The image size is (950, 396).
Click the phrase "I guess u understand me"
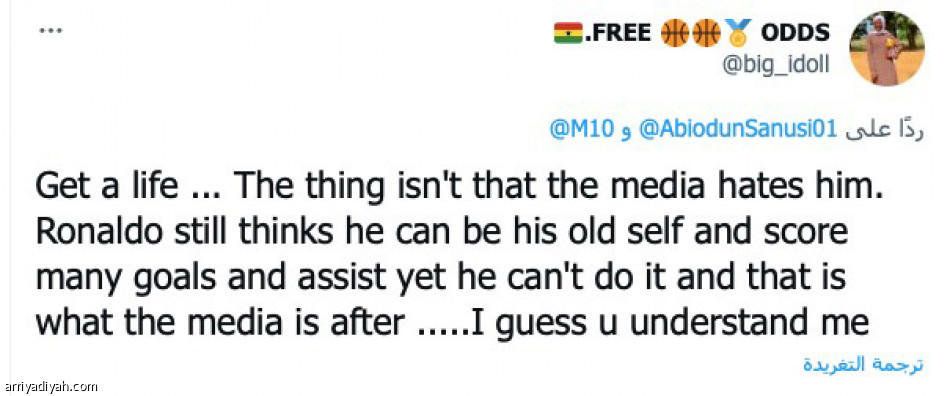click(670, 323)
